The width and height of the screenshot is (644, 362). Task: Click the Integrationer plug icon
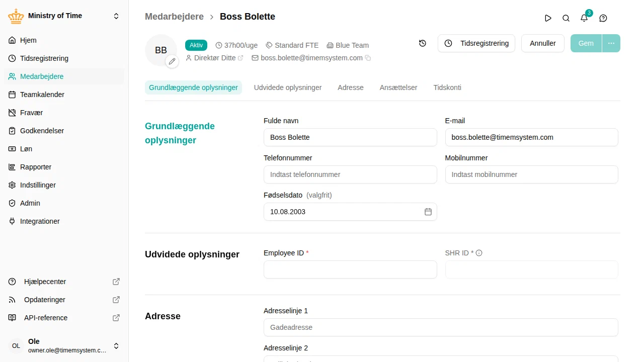12,221
